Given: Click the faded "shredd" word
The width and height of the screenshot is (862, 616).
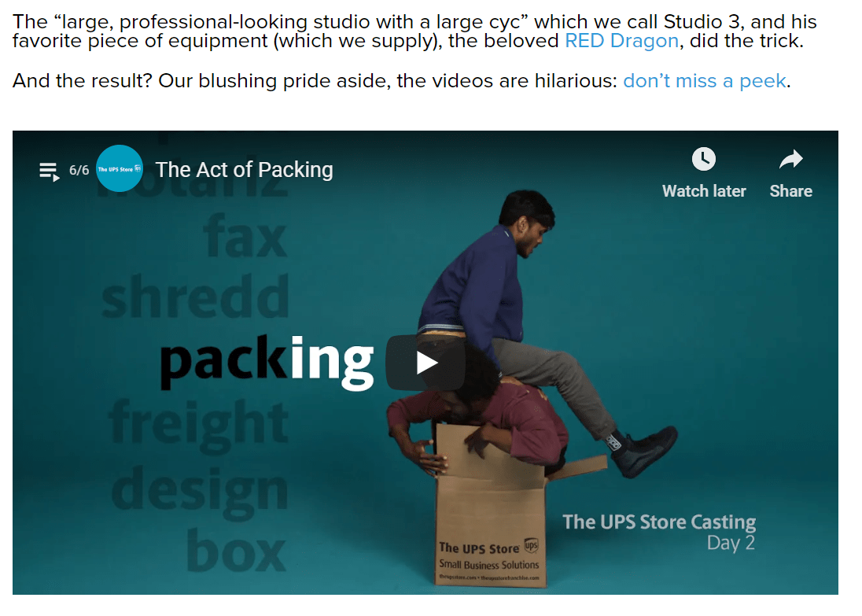Looking at the screenshot, I should tap(195, 297).
